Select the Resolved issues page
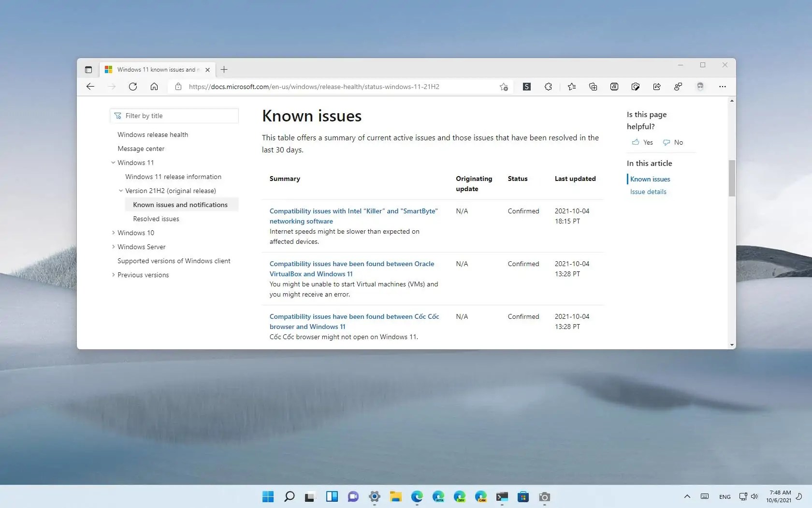Viewport: 812px width, 508px height. click(x=156, y=219)
